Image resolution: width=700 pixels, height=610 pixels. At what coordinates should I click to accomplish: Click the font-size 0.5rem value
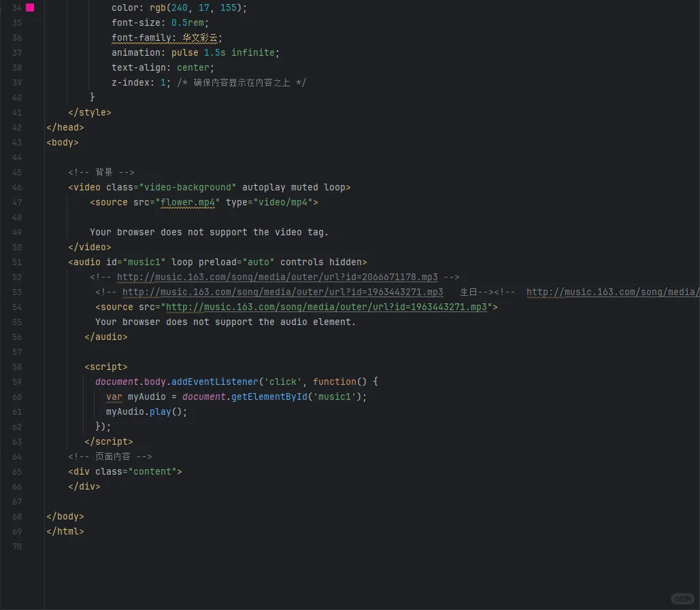188,22
